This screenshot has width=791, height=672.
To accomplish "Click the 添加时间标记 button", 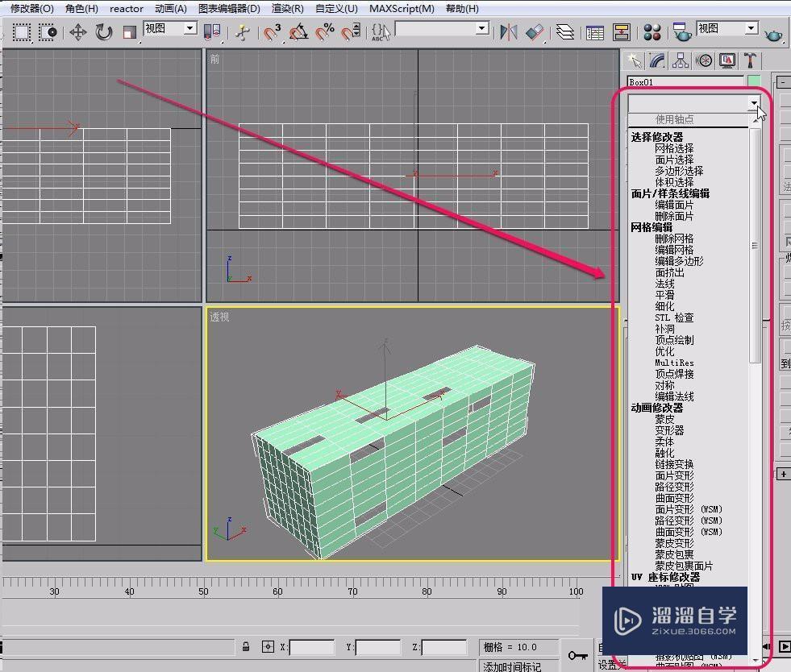I will click(514, 666).
